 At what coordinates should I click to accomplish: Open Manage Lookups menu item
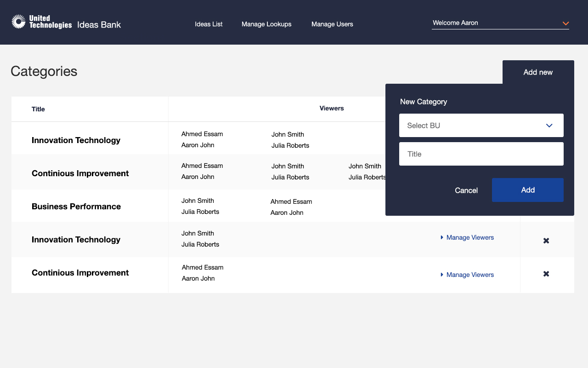[266, 24]
